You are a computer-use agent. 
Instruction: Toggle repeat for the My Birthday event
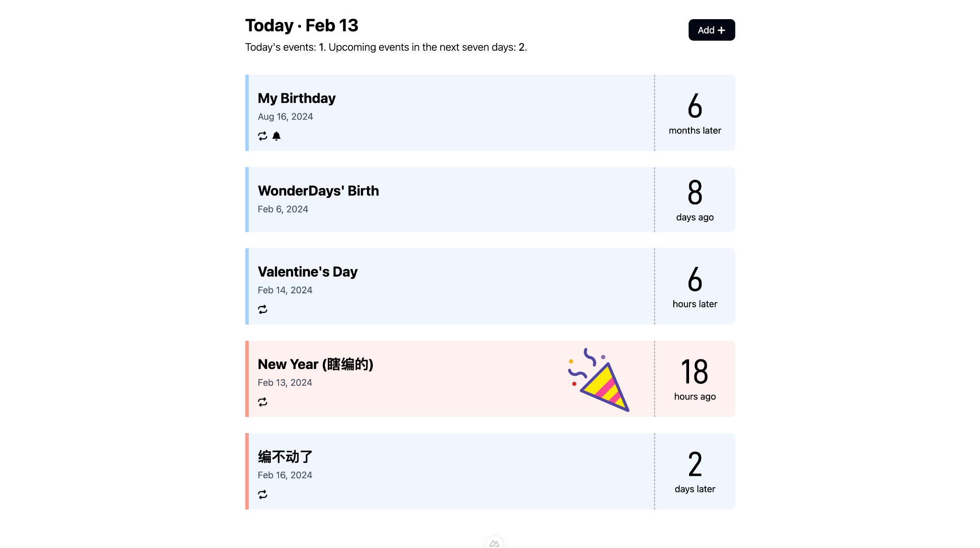pos(262,136)
